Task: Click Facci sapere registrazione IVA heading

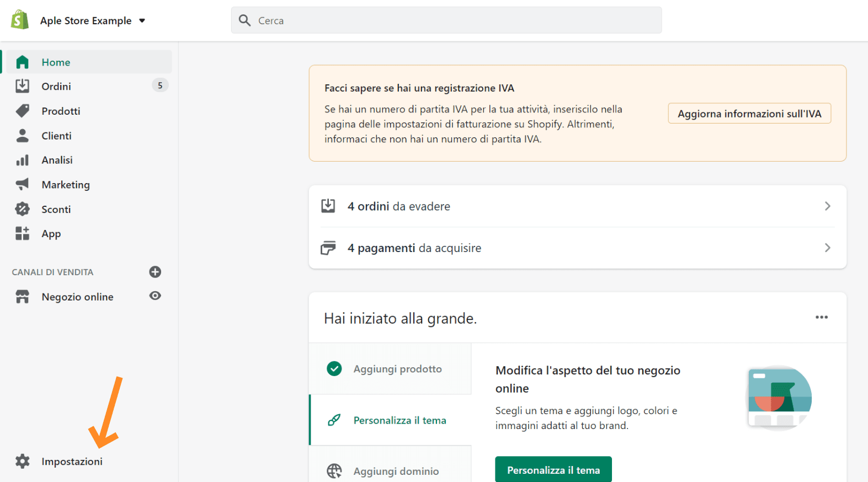Action: pyautogui.click(x=419, y=88)
